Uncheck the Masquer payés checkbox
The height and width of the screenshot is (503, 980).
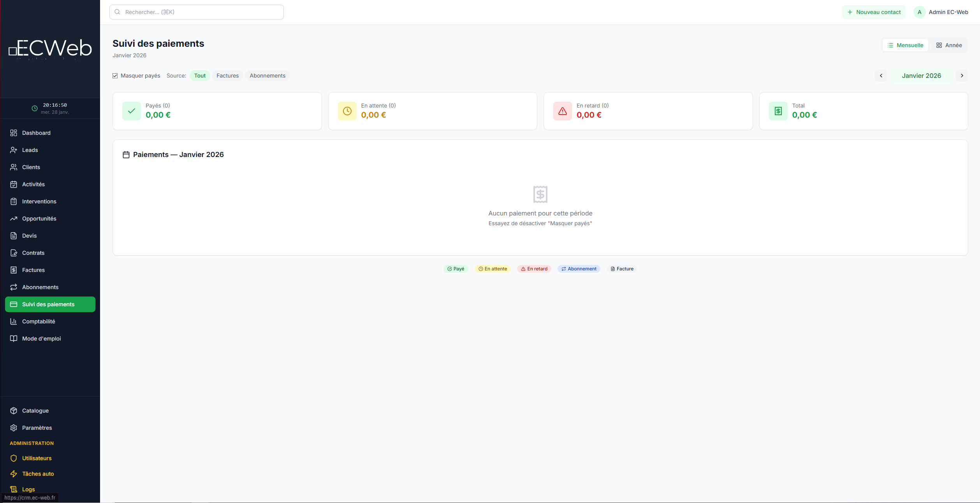pyautogui.click(x=115, y=75)
